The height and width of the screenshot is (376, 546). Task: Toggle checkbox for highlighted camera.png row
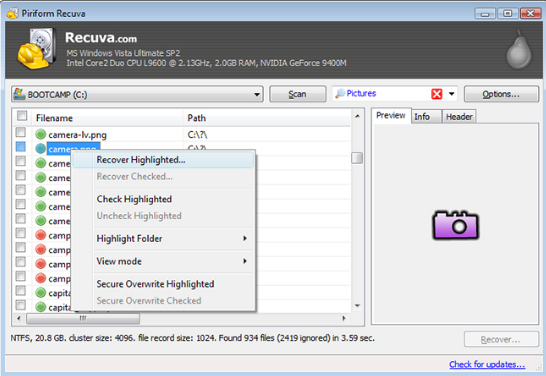point(21,147)
